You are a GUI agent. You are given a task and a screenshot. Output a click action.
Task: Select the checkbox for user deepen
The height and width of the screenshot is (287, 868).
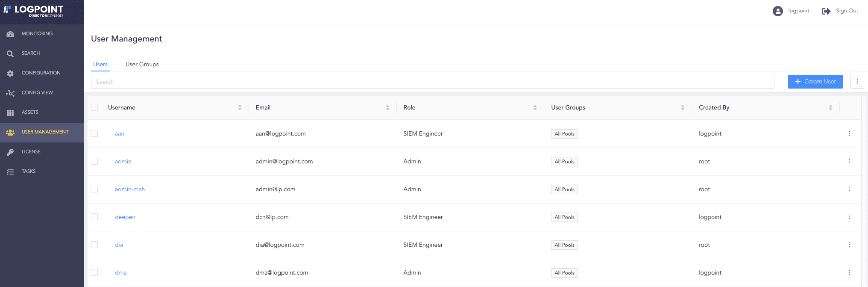pyautogui.click(x=94, y=217)
